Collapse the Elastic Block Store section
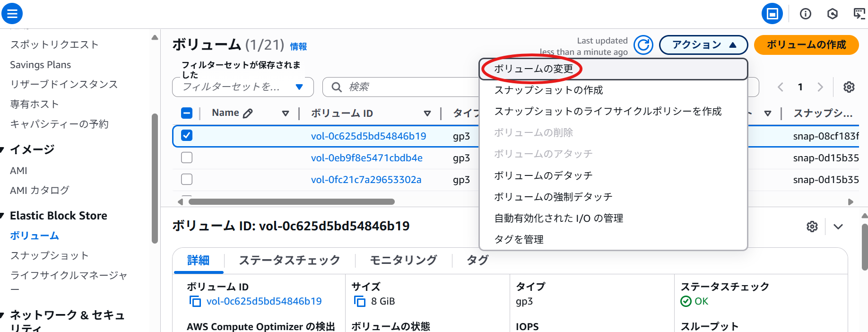 coord(2,216)
